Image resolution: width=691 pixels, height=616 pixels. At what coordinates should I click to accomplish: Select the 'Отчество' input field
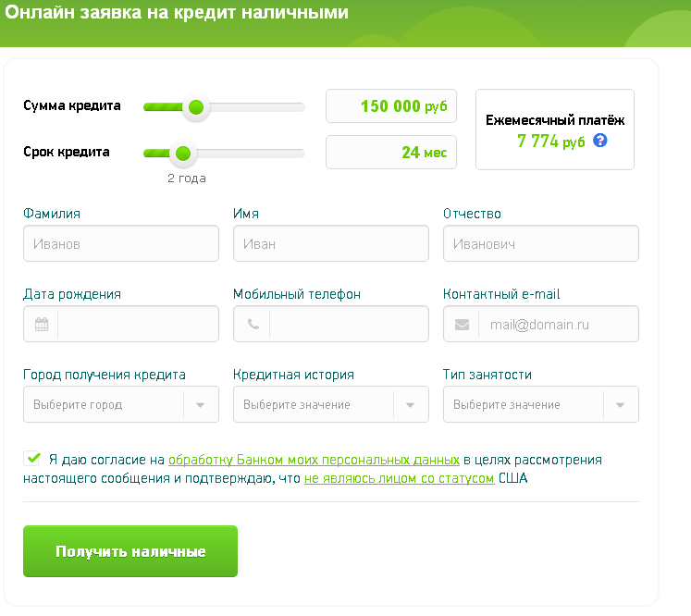point(540,244)
